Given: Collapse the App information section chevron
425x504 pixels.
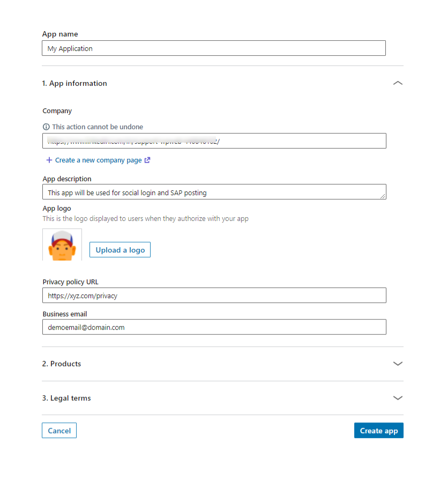Looking at the screenshot, I should (398, 83).
